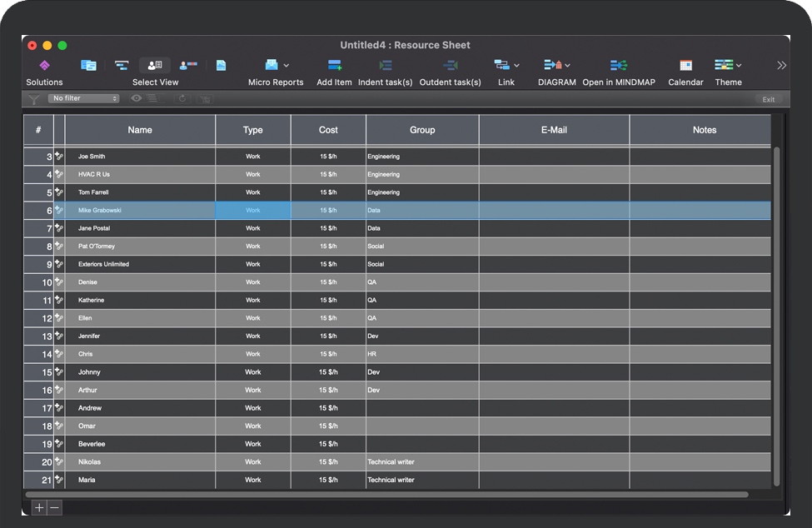The image size is (812, 528).
Task: Toggle the eye visibility icon in filter bar
Action: coord(136,98)
